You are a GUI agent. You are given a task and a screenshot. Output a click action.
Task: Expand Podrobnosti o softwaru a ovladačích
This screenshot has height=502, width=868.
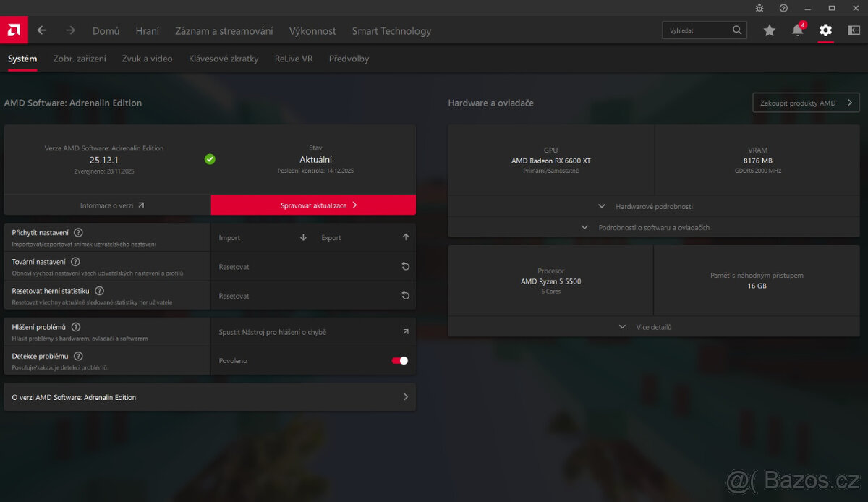653,227
